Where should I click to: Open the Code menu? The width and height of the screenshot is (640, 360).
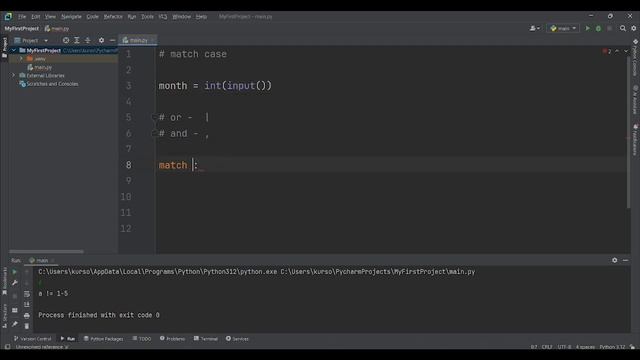coord(93,17)
